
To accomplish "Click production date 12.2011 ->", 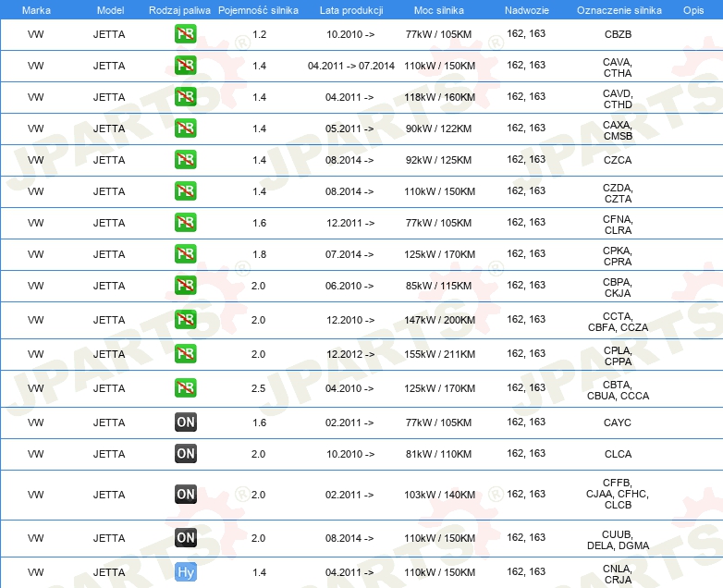I will point(350,223).
